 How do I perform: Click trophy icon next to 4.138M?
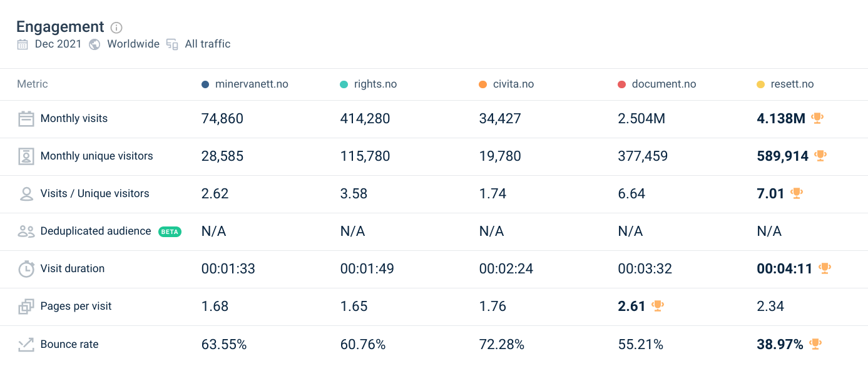pos(817,118)
